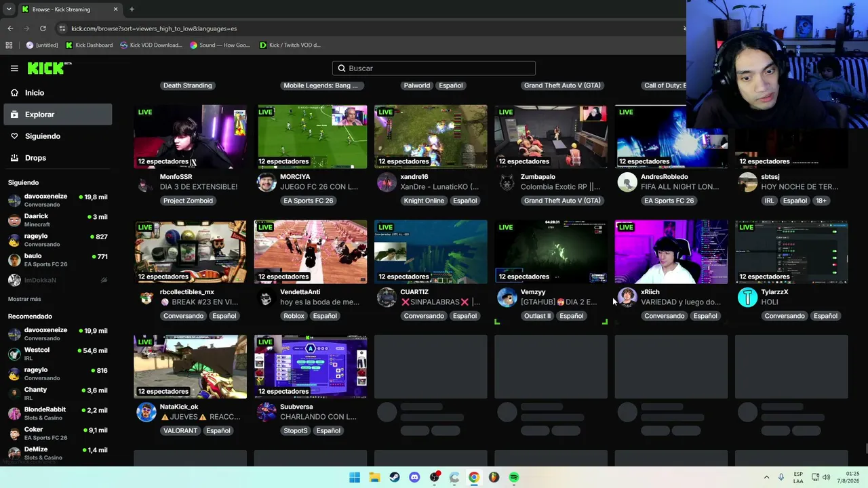The height and width of the screenshot is (488, 868).
Task: Open Coker in the Recomendado list
Action: tap(58, 433)
